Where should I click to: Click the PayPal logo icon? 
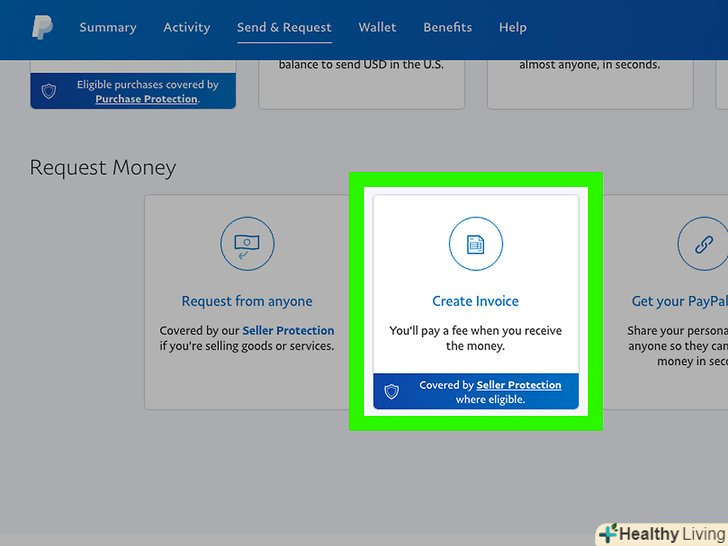coord(42,27)
